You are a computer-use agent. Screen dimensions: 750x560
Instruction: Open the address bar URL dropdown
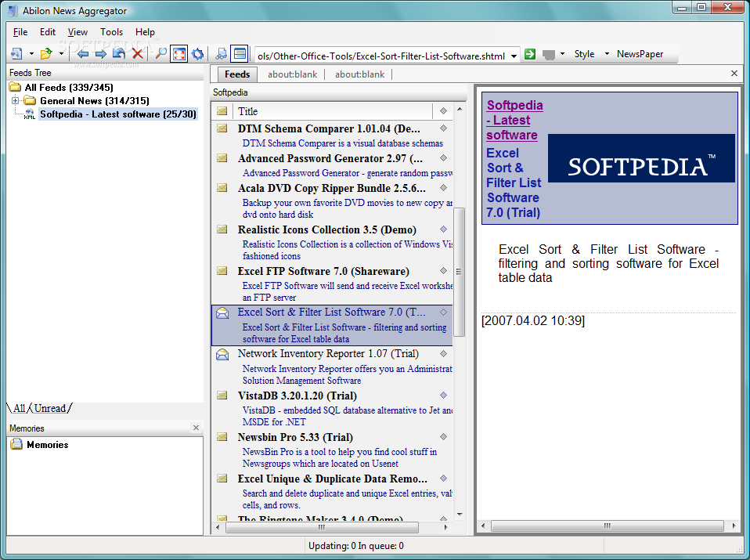[x=514, y=56]
